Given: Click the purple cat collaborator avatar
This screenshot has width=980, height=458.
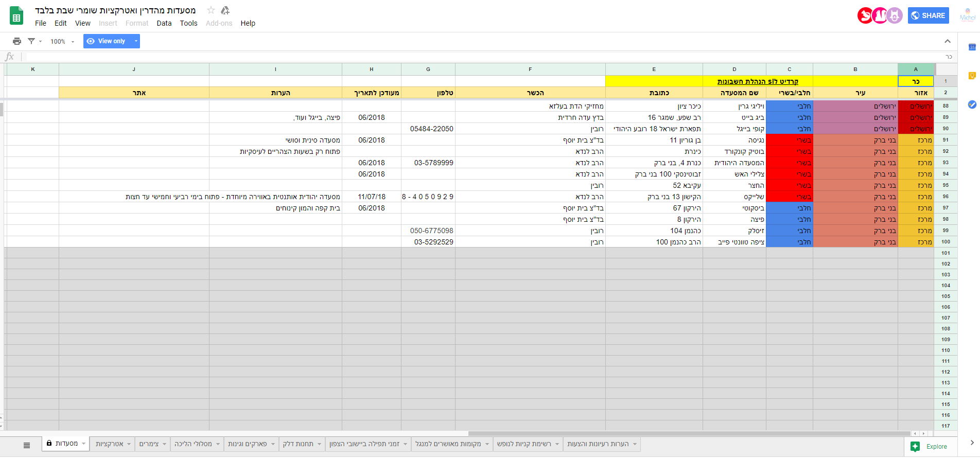Looking at the screenshot, I should pyautogui.click(x=895, y=15).
